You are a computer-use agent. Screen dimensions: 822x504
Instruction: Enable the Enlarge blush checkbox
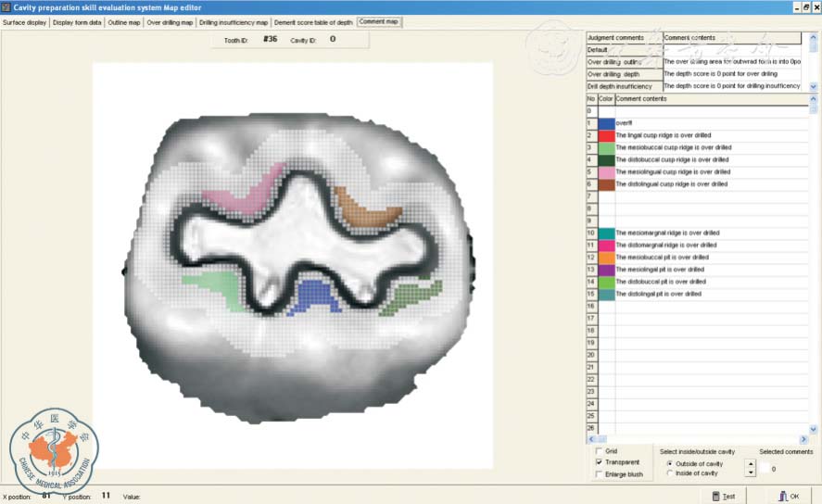click(599, 473)
